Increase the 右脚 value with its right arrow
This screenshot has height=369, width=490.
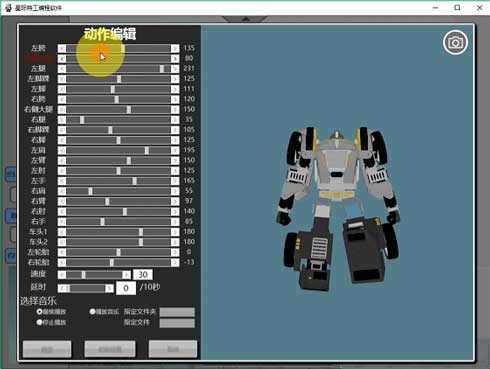tap(175, 140)
